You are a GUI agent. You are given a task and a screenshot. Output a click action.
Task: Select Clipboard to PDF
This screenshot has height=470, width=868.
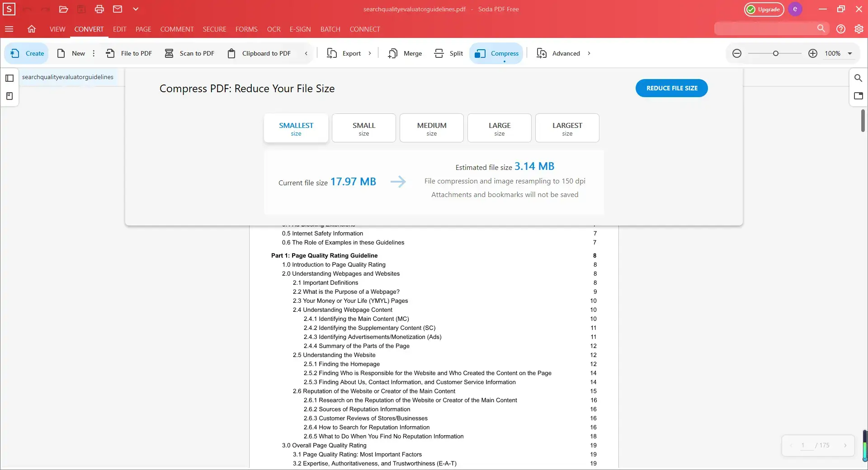(259, 53)
